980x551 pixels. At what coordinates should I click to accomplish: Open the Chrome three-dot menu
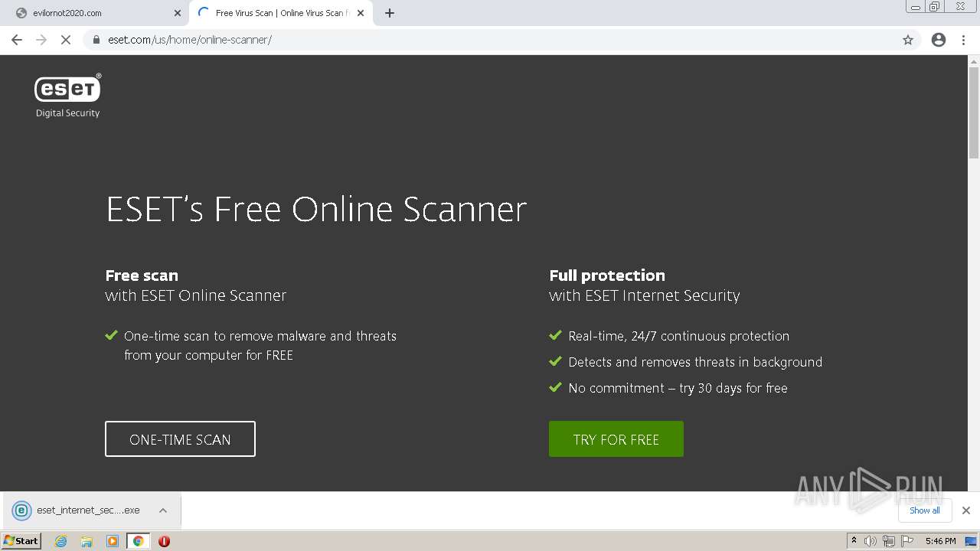[963, 40]
